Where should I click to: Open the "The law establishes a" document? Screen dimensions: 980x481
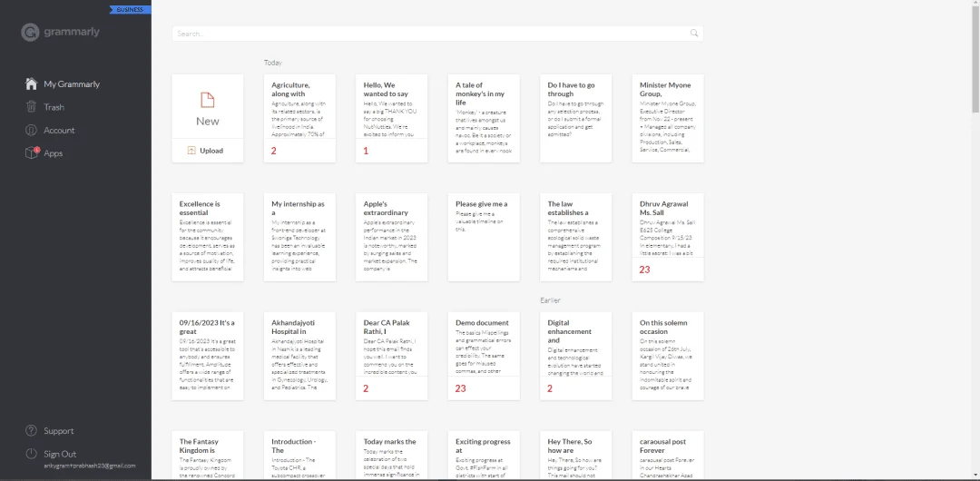575,237
